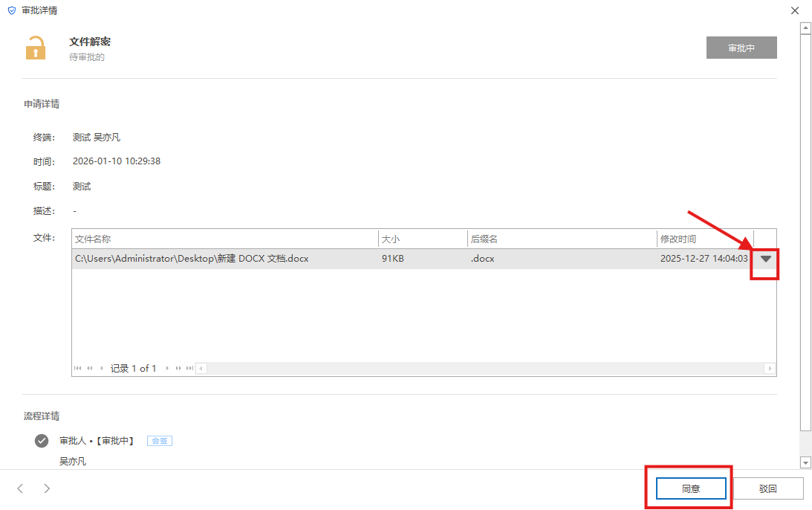Jump to first record in file pager

click(x=78, y=368)
